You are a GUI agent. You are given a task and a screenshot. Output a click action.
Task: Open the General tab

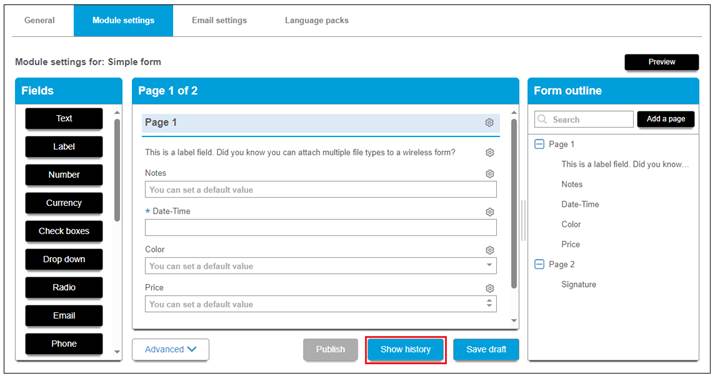tap(39, 20)
